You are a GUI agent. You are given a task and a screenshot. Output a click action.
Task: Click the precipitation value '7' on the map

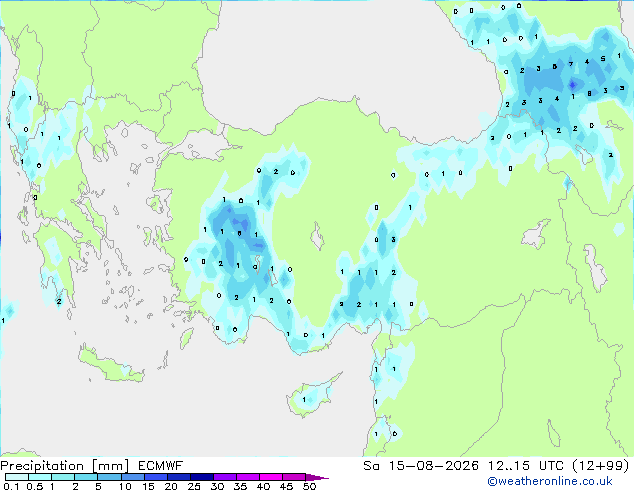(571, 64)
